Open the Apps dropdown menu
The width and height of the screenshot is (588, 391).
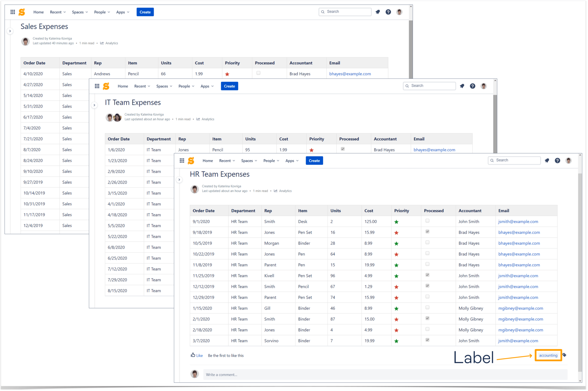pyautogui.click(x=290, y=160)
